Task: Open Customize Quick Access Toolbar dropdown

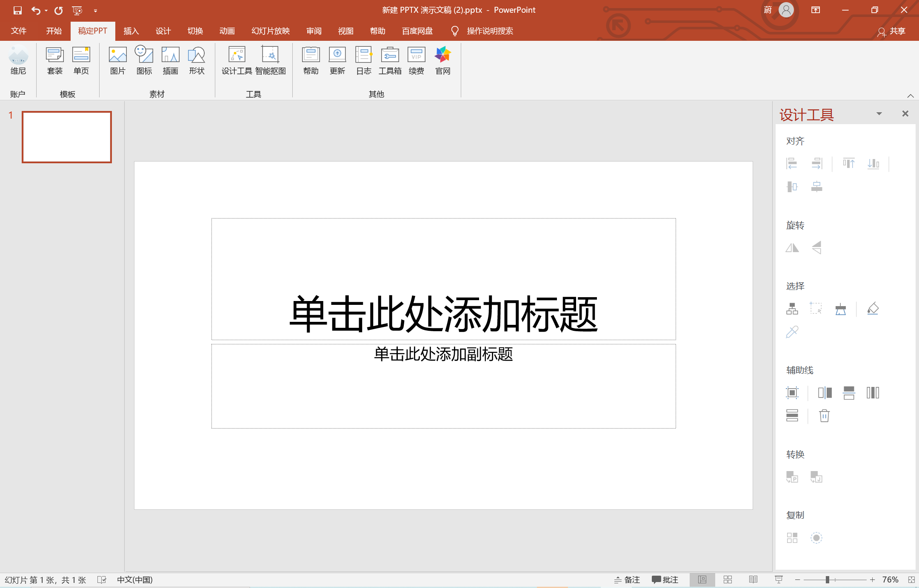Action: pos(95,11)
